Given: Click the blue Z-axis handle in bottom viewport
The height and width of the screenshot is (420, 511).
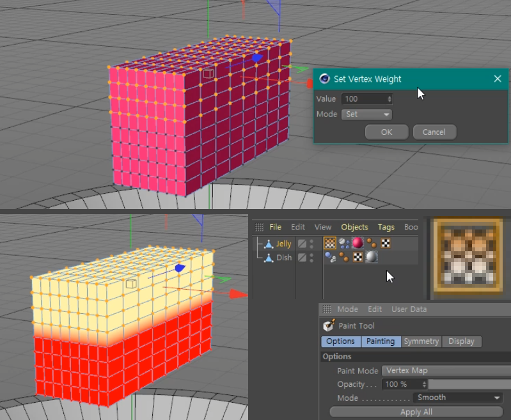Looking at the screenshot, I should point(180,268).
